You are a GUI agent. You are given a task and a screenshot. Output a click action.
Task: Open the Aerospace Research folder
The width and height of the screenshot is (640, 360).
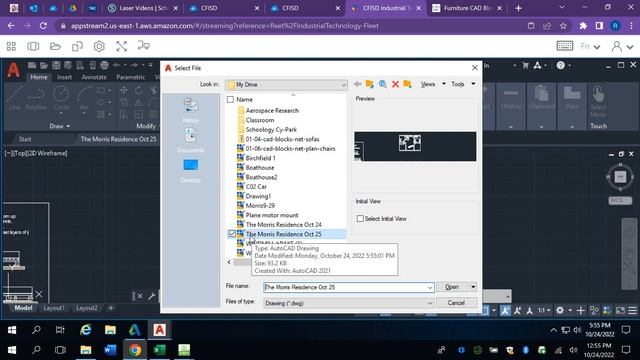click(272, 110)
